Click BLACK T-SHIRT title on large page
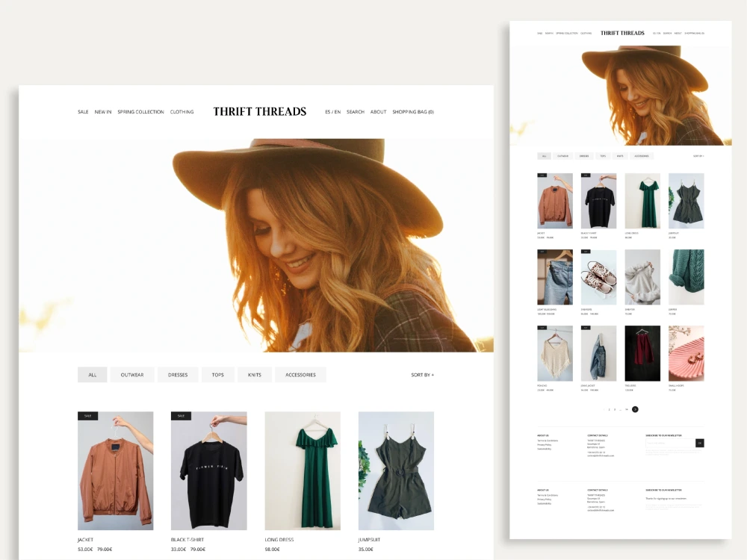Image resolution: width=747 pixels, height=560 pixels. [187, 540]
